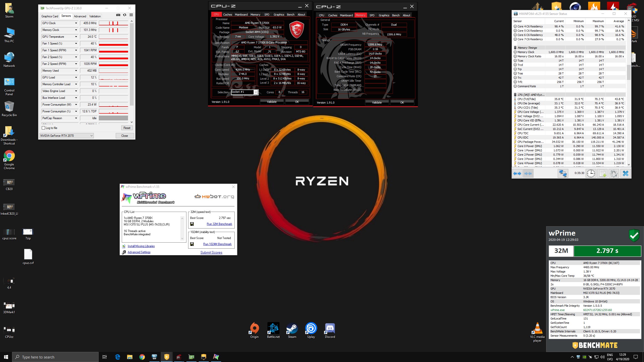Click the GPU-Z Reset button

tap(127, 128)
